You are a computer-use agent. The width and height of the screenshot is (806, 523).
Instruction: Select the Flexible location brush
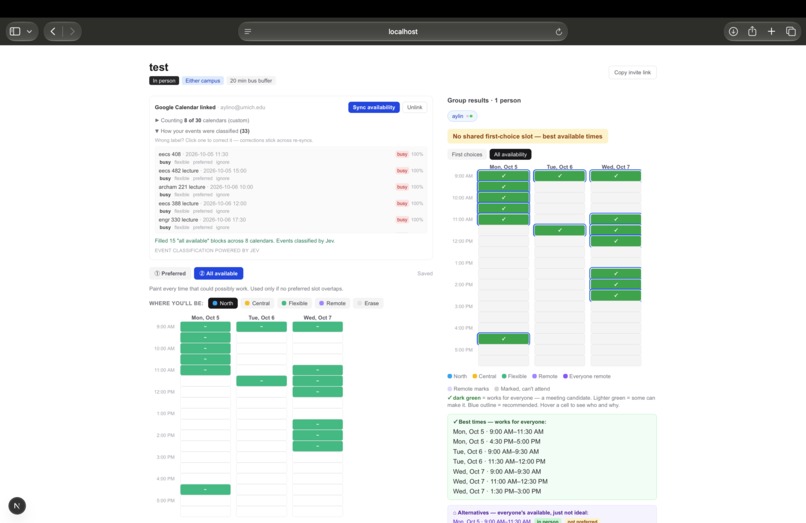point(295,303)
